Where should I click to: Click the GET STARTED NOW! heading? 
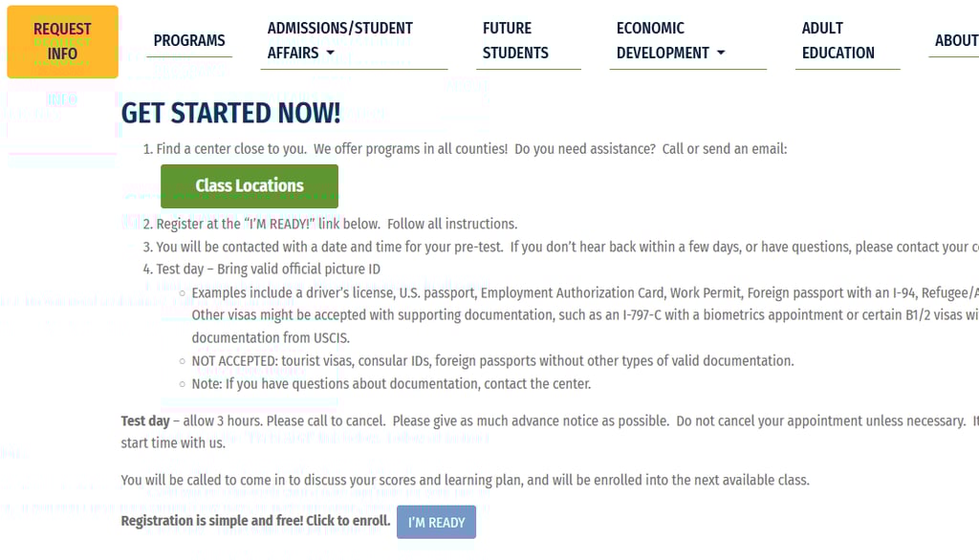pyautogui.click(x=230, y=113)
